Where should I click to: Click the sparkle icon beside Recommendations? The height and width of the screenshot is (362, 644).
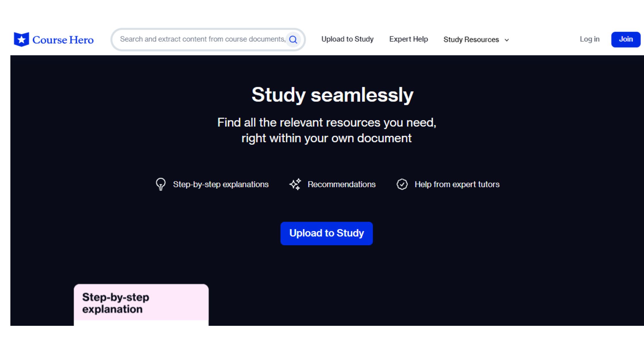coord(295,184)
